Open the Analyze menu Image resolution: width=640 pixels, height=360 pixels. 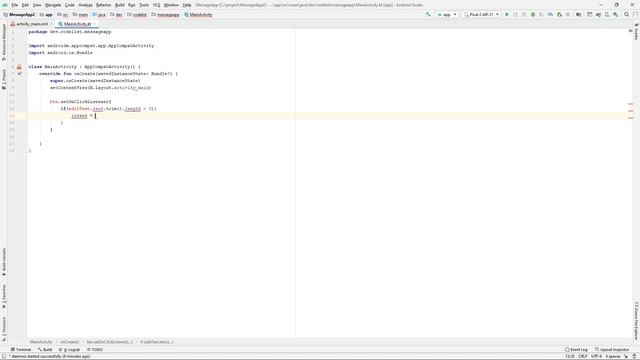pos(85,5)
